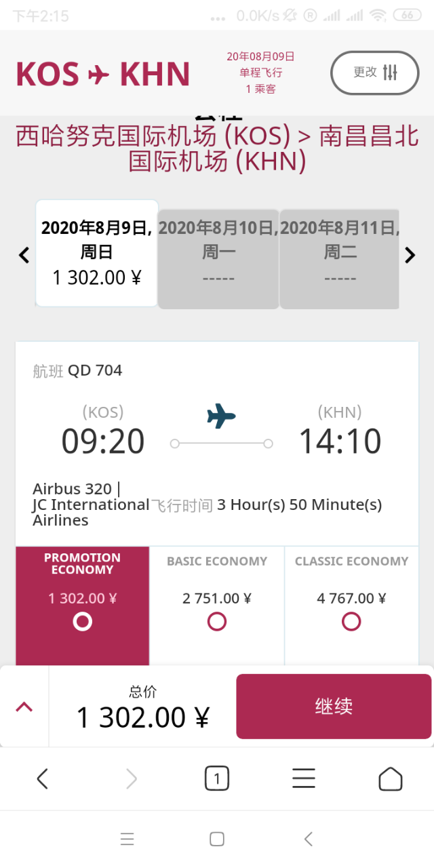Show open browser tabs counter
Viewport: 434px width, 868px height.
click(x=217, y=778)
